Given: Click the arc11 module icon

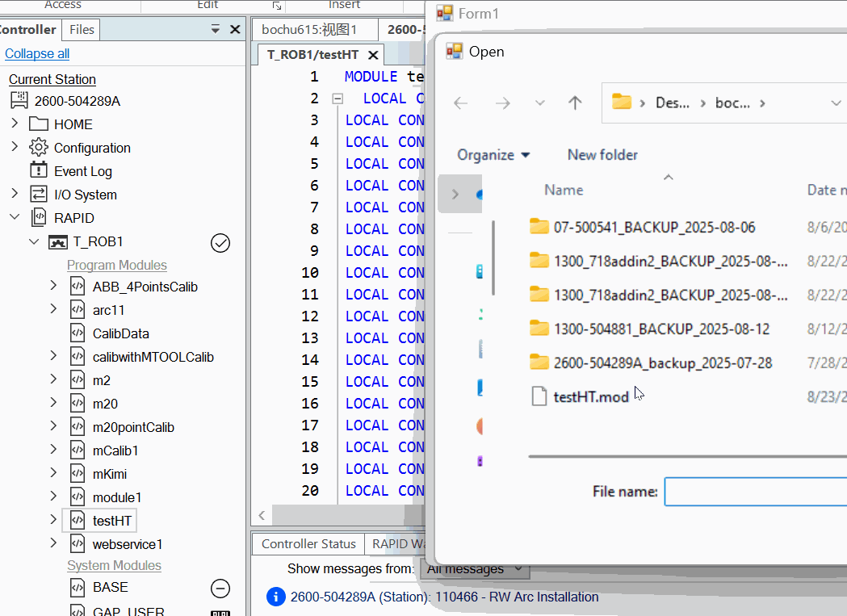Looking at the screenshot, I should (x=78, y=310).
